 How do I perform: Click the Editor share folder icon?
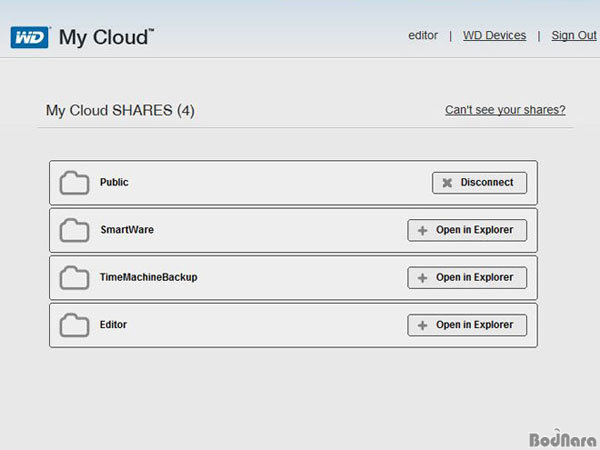[74, 325]
